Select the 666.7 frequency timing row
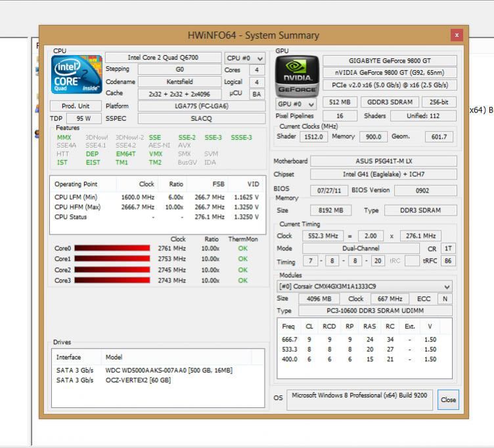 pyautogui.click(x=364, y=340)
